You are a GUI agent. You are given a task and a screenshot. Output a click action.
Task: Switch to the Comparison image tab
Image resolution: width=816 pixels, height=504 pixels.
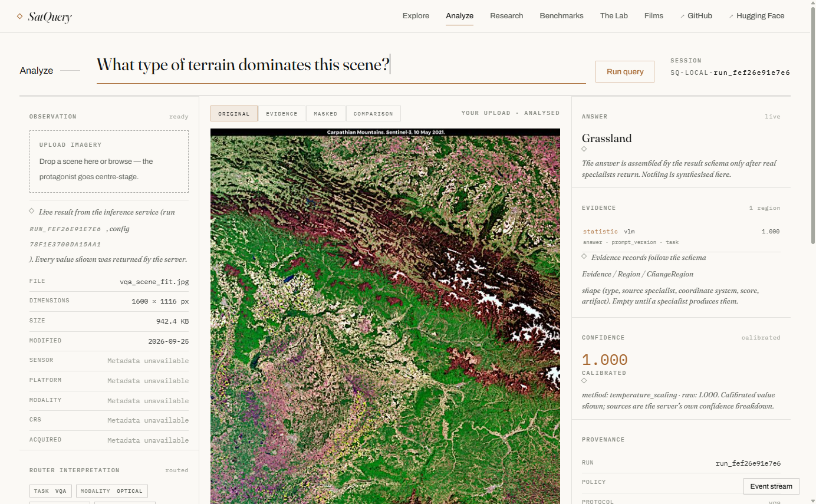[x=373, y=114]
